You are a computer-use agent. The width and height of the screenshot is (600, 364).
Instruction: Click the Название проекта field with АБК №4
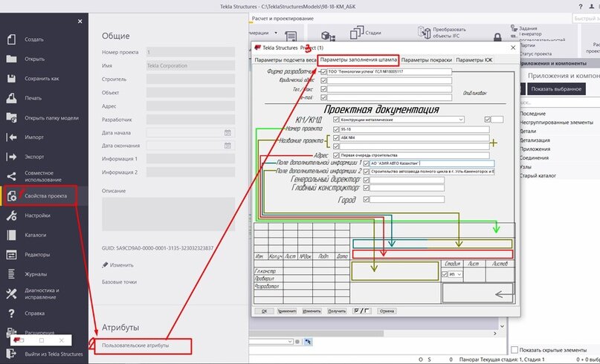coord(414,137)
